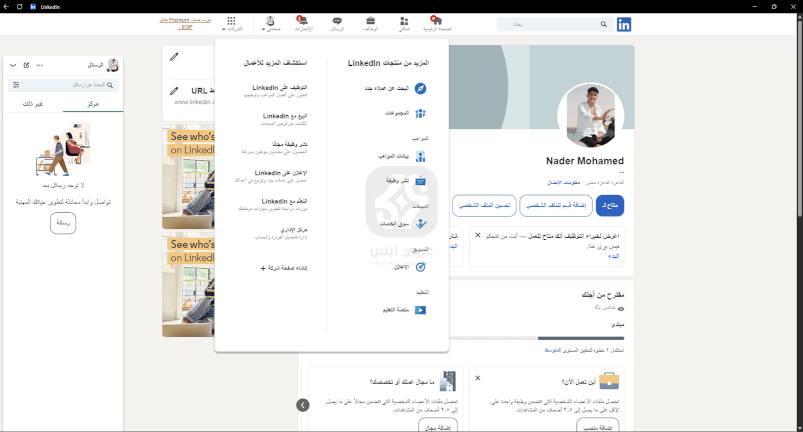The height and width of the screenshot is (432, 803).
Task: Select Advertise on LinkedIn (الإعلان على LinkedIn)
Action: pyautogui.click(x=271, y=176)
